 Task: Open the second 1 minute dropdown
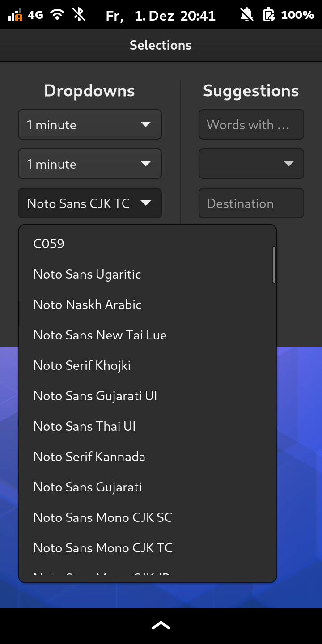(x=90, y=164)
